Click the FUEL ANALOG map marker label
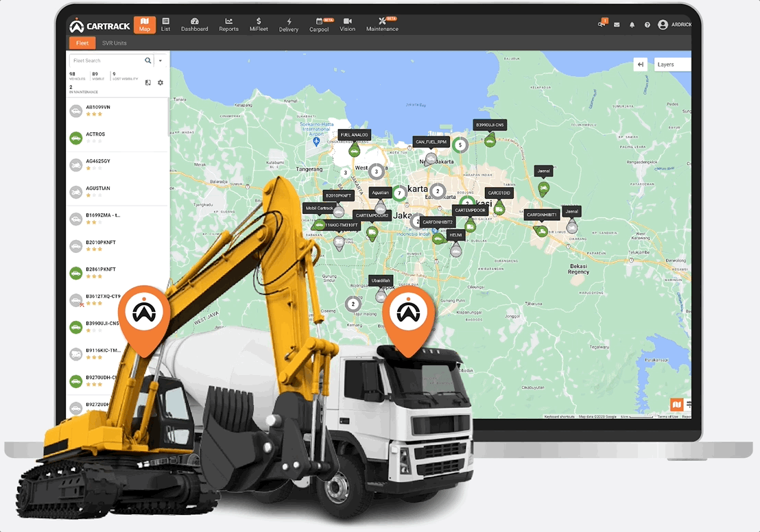This screenshot has height=532, width=760. [x=355, y=134]
